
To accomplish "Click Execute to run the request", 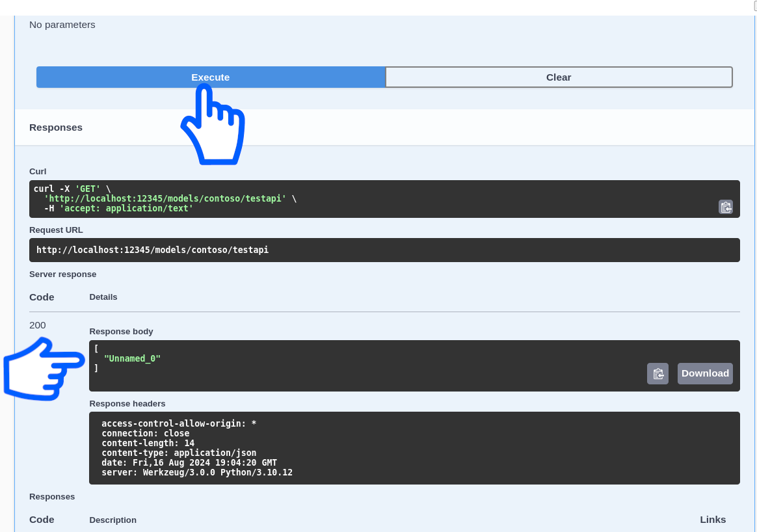I will 210,77.
